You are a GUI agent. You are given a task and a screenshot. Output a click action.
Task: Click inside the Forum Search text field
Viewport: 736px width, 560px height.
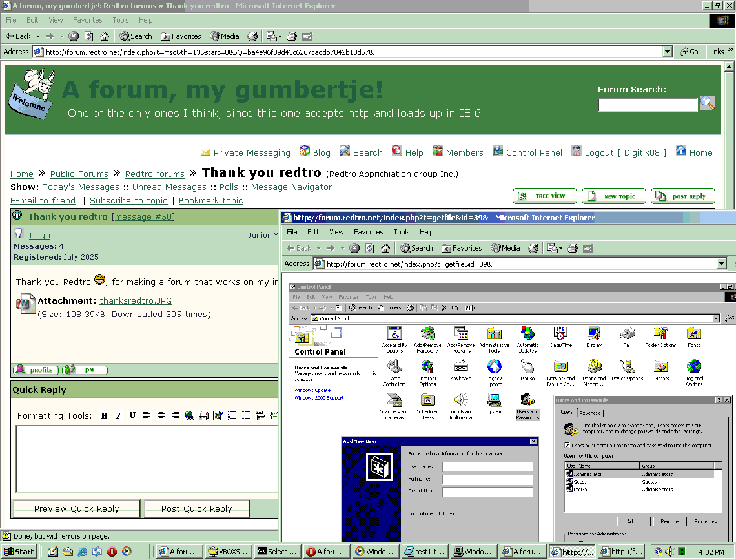coord(648,105)
